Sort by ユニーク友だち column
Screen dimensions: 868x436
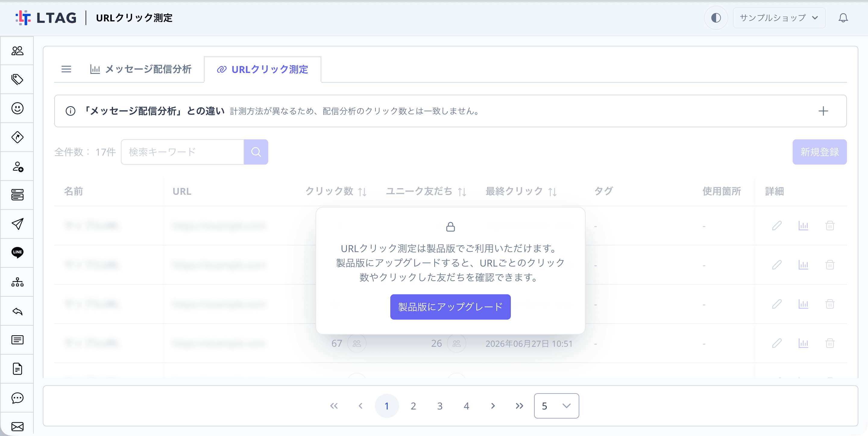pyautogui.click(x=462, y=191)
